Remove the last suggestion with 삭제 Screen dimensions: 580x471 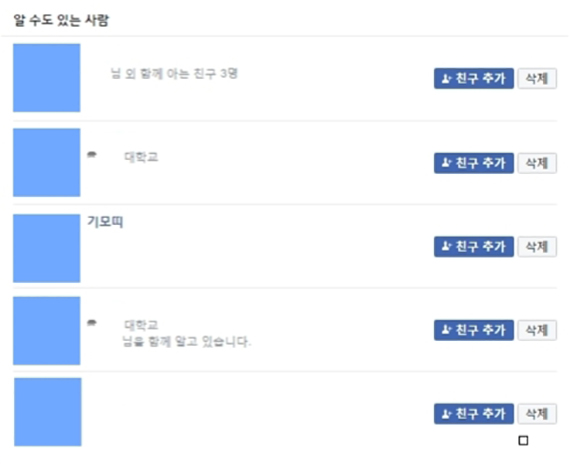pyautogui.click(x=537, y=414)
